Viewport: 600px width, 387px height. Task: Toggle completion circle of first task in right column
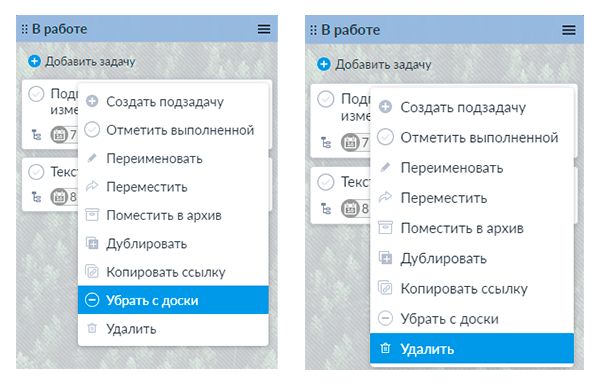tap(326, 99)
